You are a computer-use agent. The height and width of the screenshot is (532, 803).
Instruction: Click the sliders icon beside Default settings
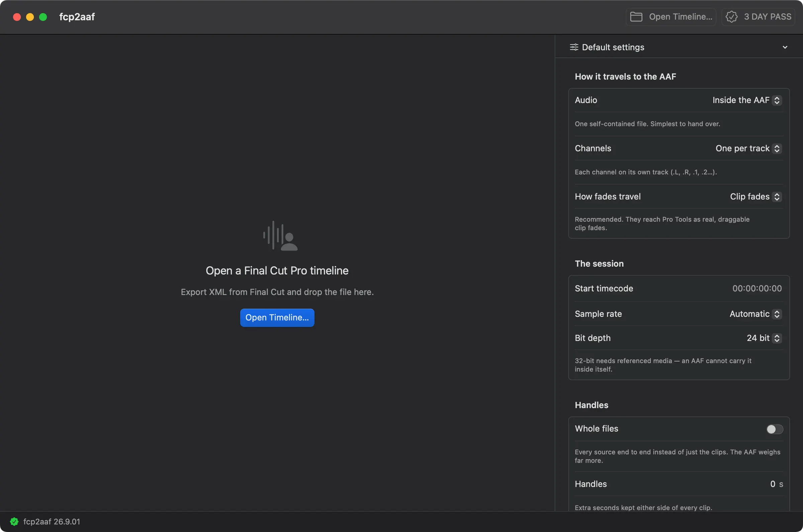pyautogui.click(x=574, y=47)
